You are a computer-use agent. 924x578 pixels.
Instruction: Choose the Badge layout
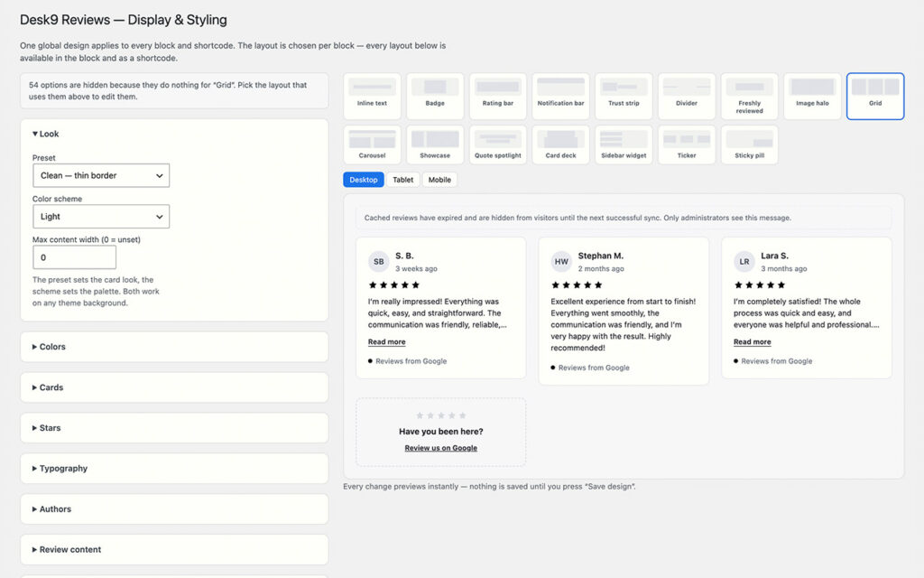[x=435, y=96]
